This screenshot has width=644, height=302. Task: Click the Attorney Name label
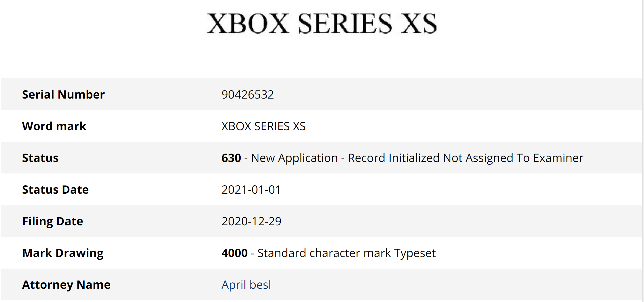pyautogui.click(x=66, y=285)
